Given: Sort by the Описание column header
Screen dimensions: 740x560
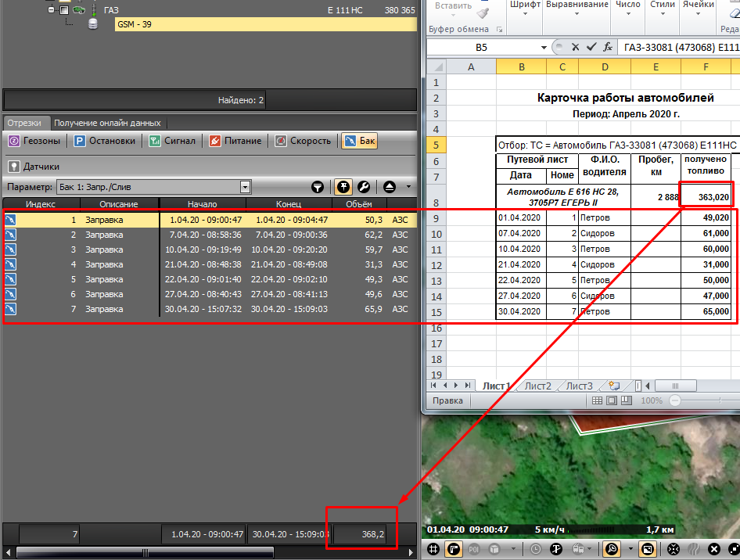Looking at the screenshot, I should (119, 204).
